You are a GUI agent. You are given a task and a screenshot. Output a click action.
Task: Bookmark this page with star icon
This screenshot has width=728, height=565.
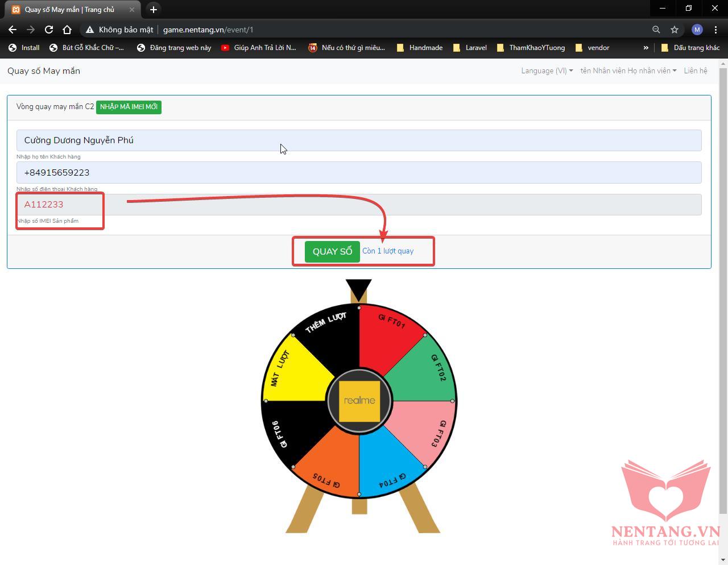(x=675, y=30)
